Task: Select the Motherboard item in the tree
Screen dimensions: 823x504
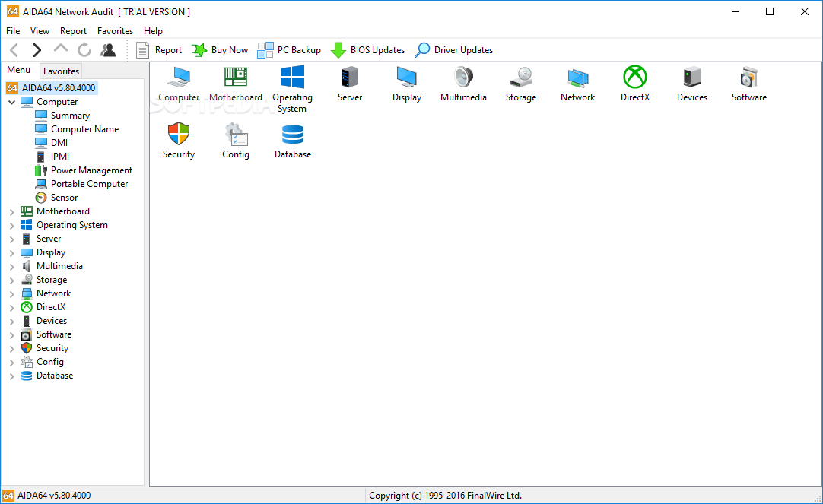Action: pos(55,211)
